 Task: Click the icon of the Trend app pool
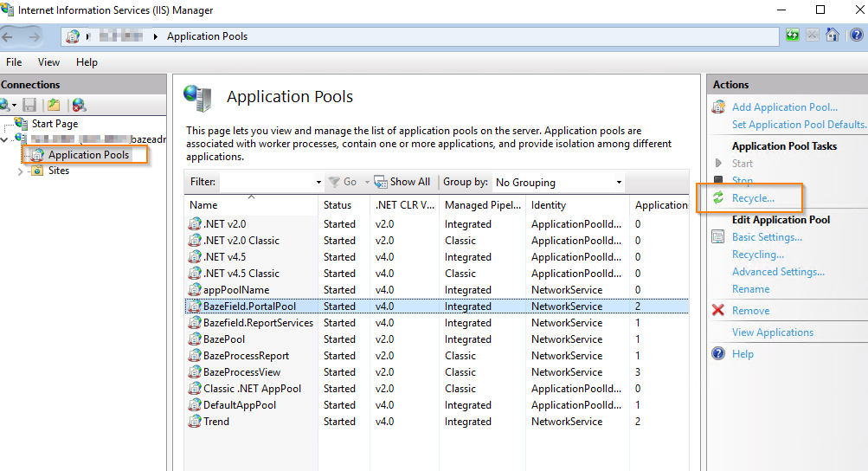pyautogui.click(x=195, y=421)
